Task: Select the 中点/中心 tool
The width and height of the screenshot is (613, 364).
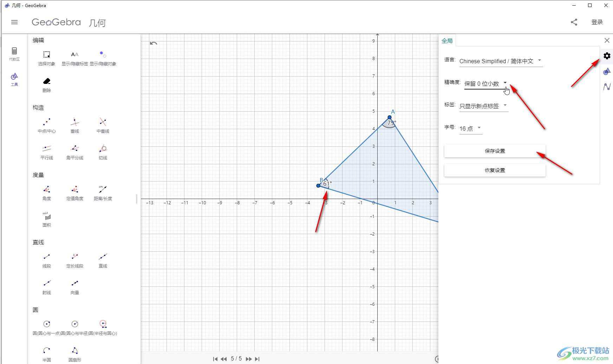Action: (47, 126)
